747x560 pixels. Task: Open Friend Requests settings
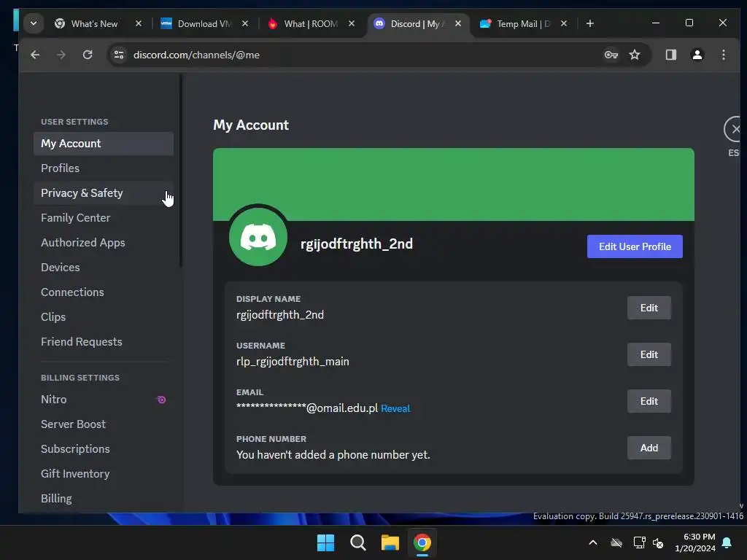(104, 341)
